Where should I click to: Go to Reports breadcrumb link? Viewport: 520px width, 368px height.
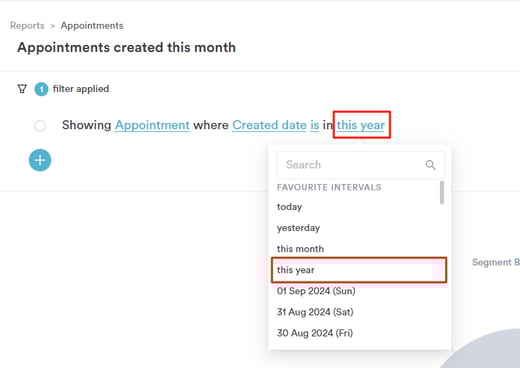(27, 26)
